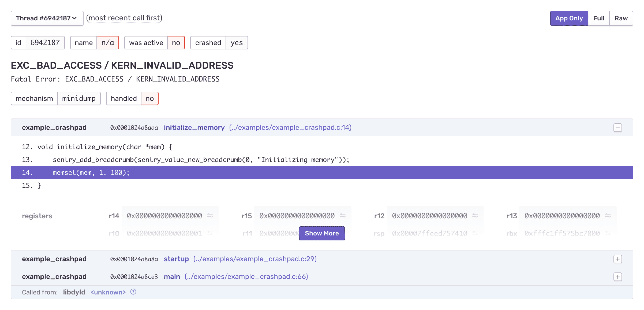
Task: Collapse initialize_memory frame with minus icon
Action: pyautogui.click(x=618, y=128)
